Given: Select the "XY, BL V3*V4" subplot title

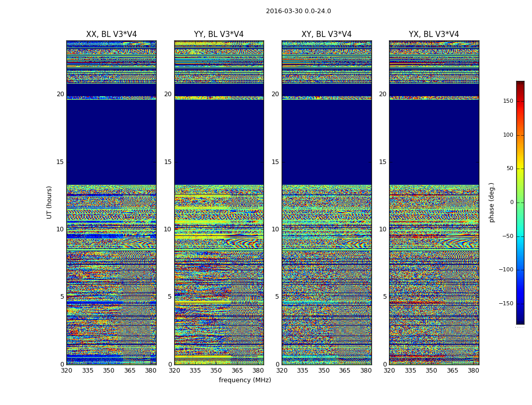Looking at the screenshot, I should (326, 34).
